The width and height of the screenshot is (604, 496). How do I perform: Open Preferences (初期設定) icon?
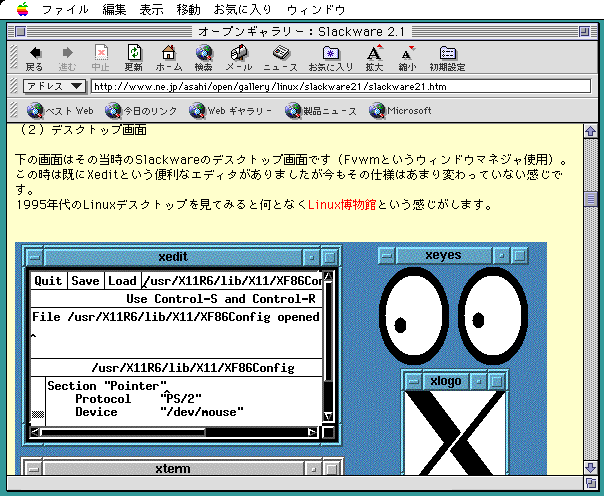coord(447,58)
